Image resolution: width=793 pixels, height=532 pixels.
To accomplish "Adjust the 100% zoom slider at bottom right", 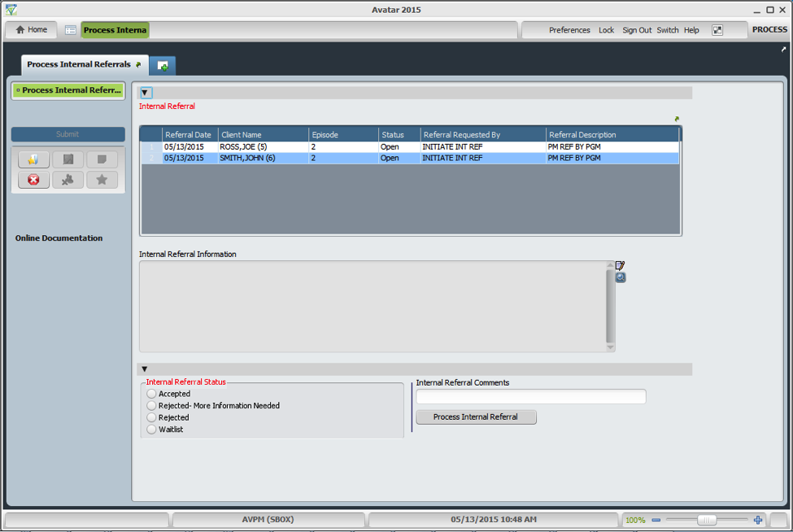I will [x=707, y=519].
